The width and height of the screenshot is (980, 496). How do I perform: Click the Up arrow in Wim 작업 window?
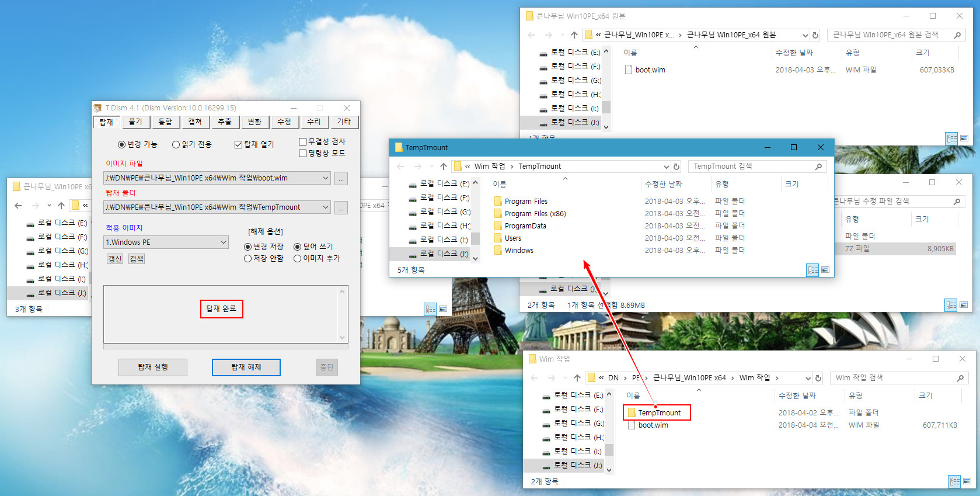(577, 378)
